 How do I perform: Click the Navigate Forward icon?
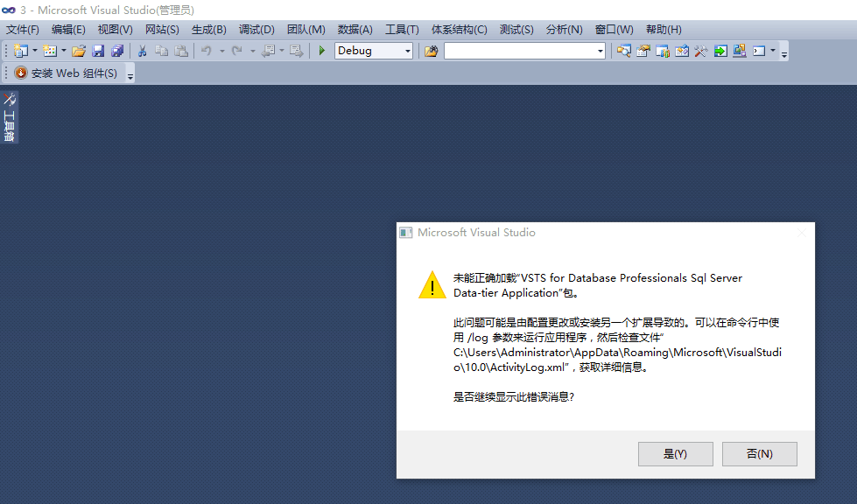point(296,51)
